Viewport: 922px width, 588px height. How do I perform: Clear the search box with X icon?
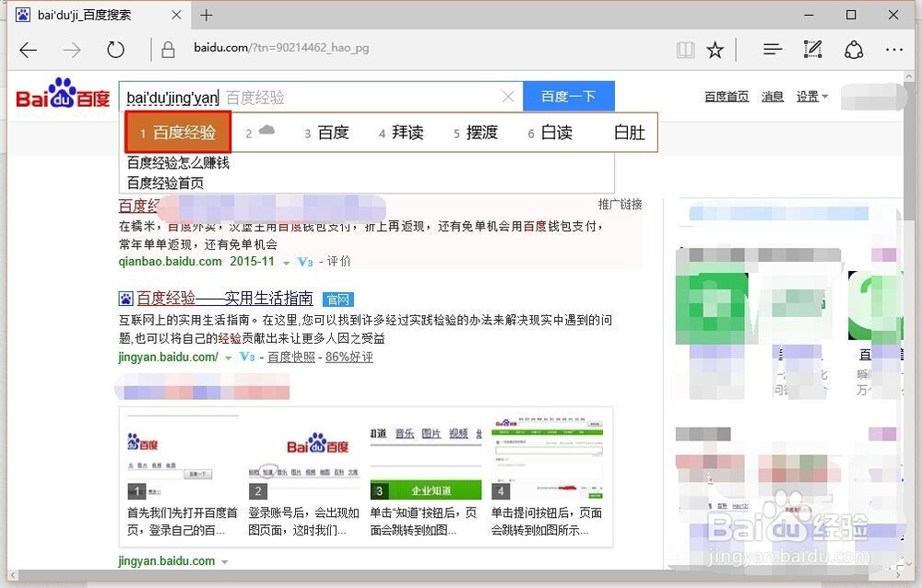tap(508, 97)
